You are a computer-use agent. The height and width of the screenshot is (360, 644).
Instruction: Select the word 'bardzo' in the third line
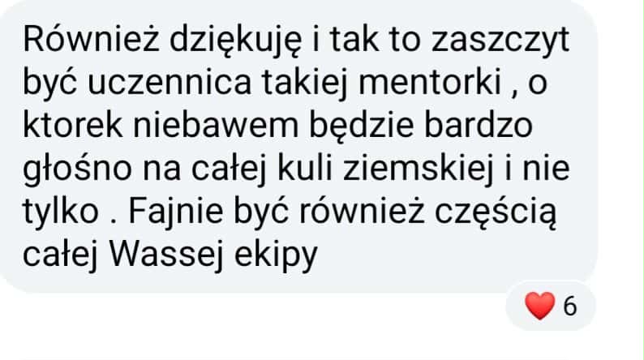478,125
